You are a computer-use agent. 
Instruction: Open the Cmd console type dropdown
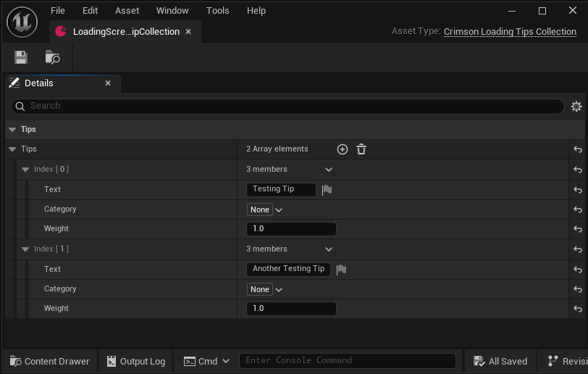[206, 361]
